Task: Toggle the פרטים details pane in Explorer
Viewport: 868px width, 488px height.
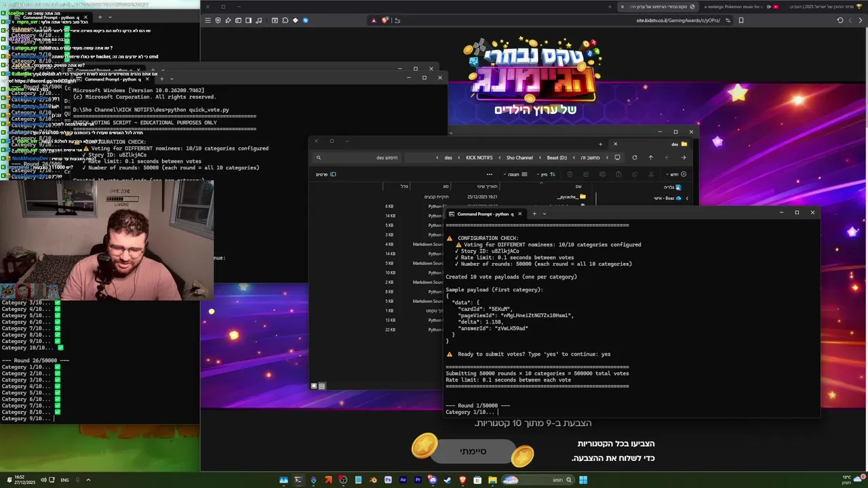Action: click(325, 174)
